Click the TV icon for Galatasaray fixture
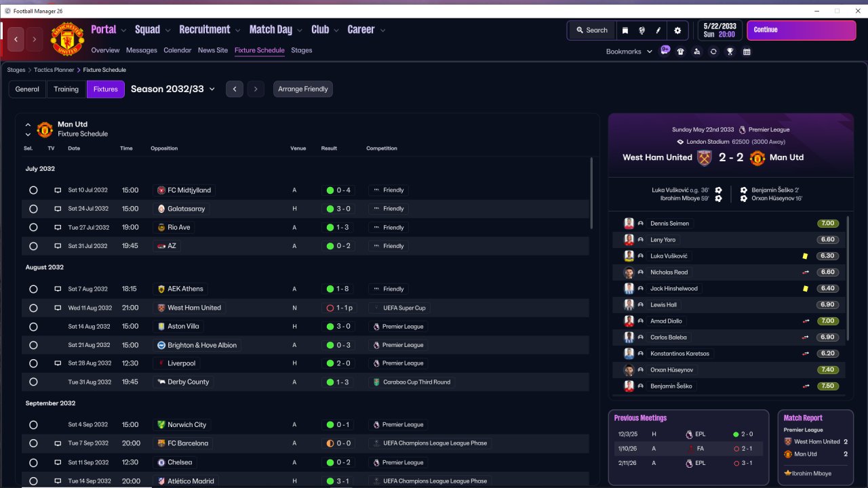This screenshot has height=488, width=868. [58, 209]
